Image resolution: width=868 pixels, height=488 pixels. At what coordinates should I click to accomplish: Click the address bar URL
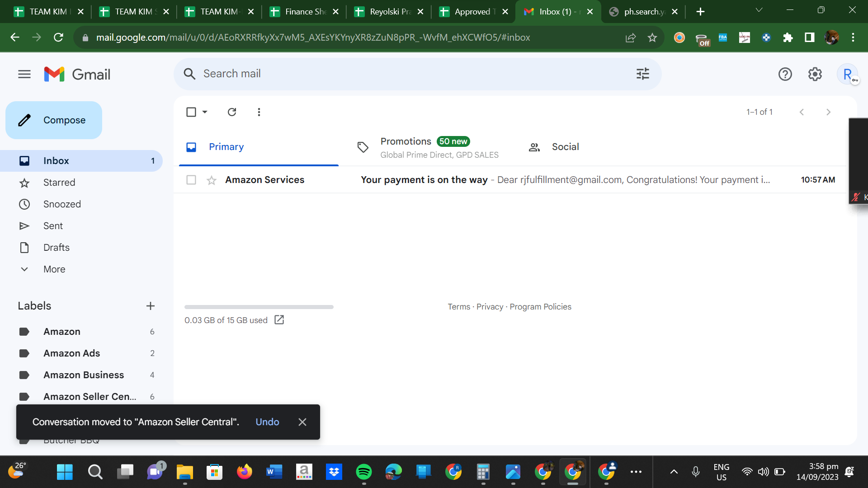313,38
